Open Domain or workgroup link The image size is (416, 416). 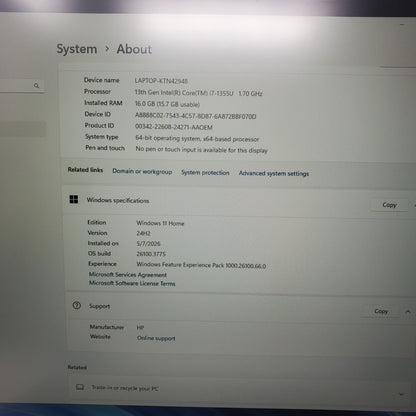coord(142,171)
